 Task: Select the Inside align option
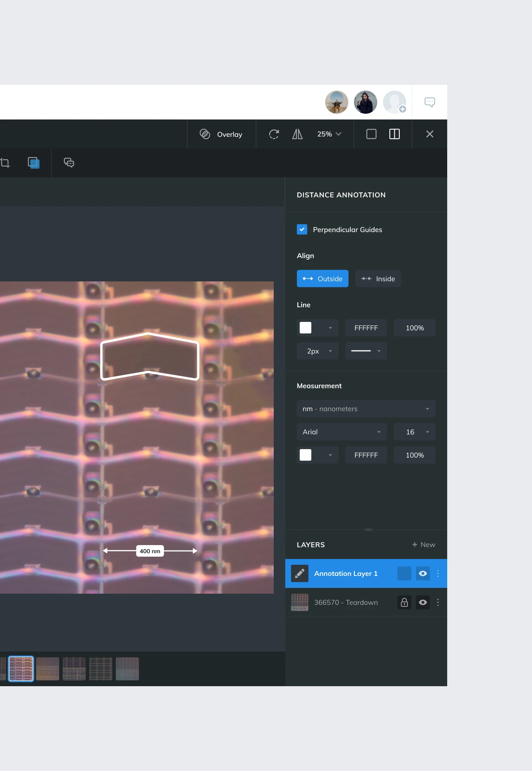[378, 279]
